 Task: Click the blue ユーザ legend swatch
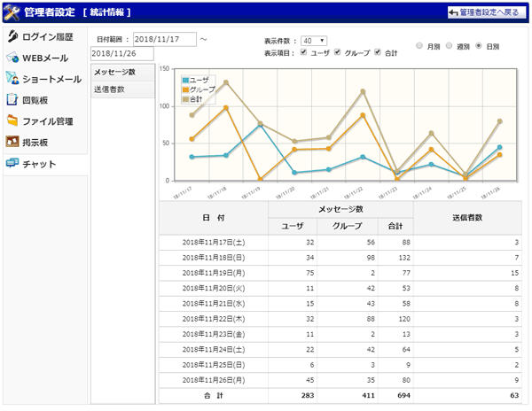[x=185, y=81]
